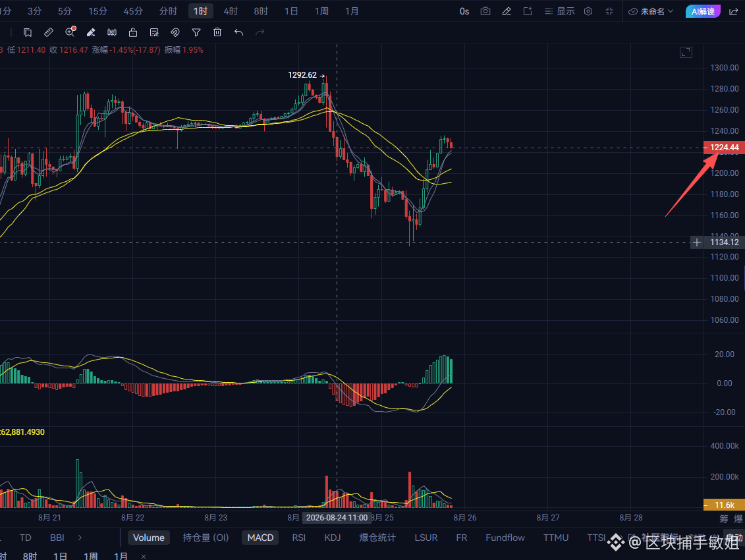Image resolution: width=745 pixels, height=560 pixels.
Task: Toggle the 持仓量 (OI) indicator
Action: 206,538
